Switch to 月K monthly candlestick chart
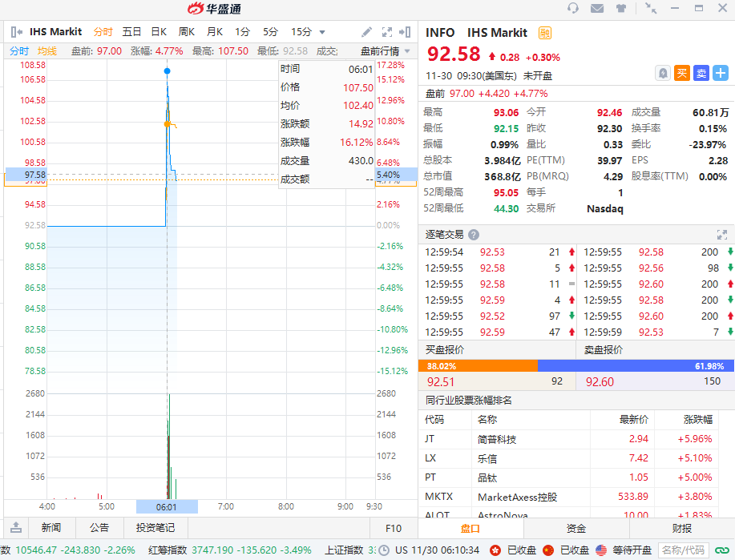Viewport: 735px width, 560px height. tap(215, 32)
